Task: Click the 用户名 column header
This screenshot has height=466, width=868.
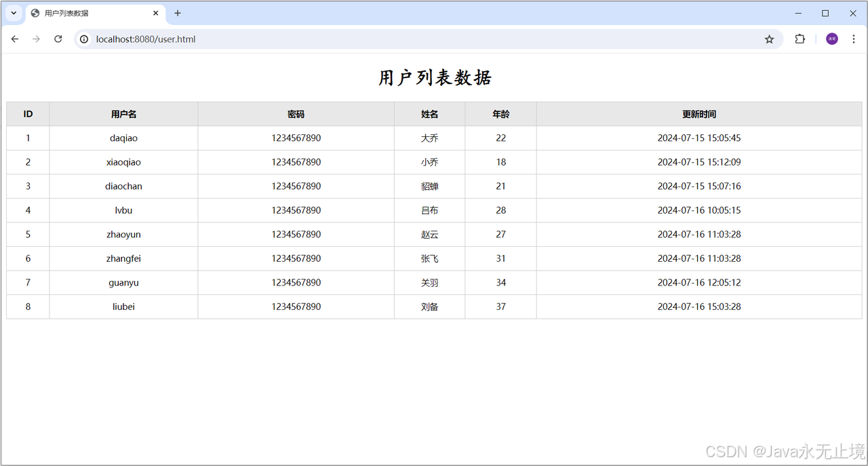Action: pyautogui.click(x=123, y=114)
